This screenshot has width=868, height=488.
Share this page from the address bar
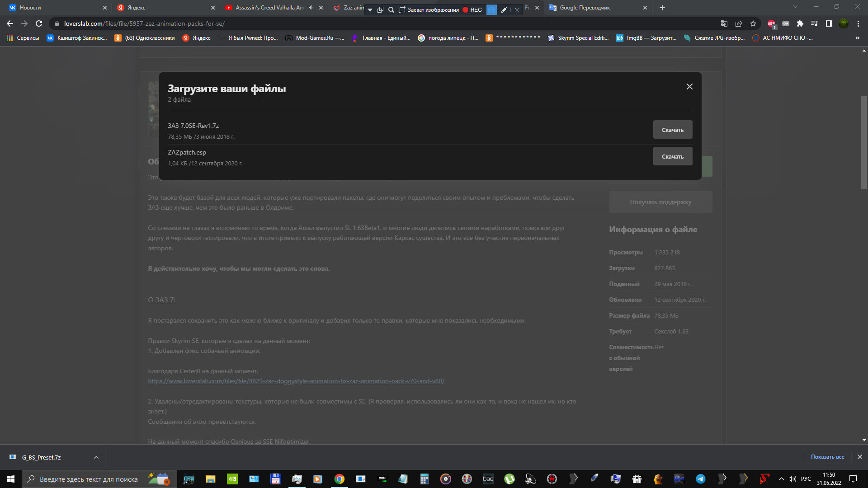coord(739,23)
